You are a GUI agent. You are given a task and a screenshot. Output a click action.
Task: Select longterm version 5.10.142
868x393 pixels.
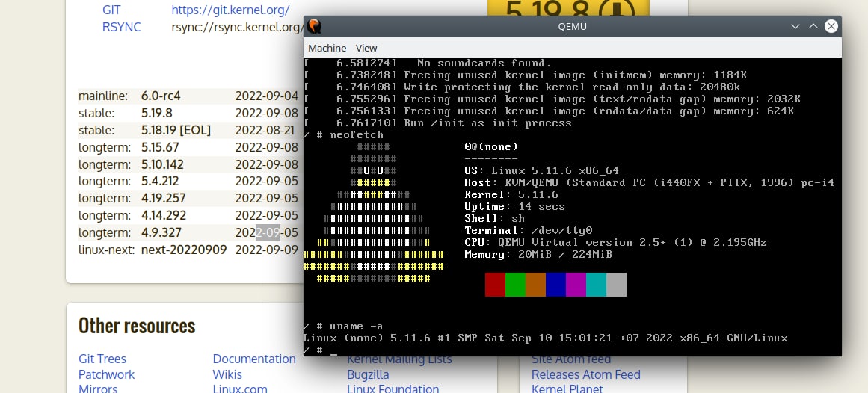[x=162, y=164]
